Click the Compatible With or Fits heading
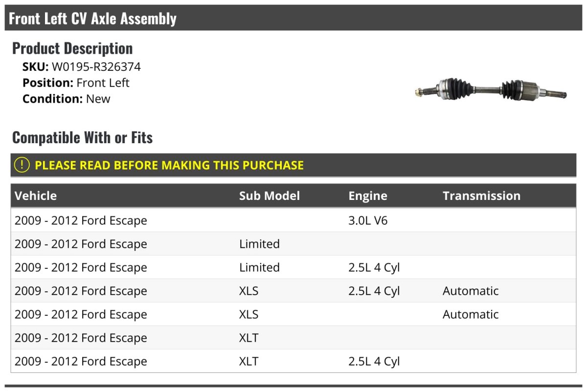 pos(82,138)
